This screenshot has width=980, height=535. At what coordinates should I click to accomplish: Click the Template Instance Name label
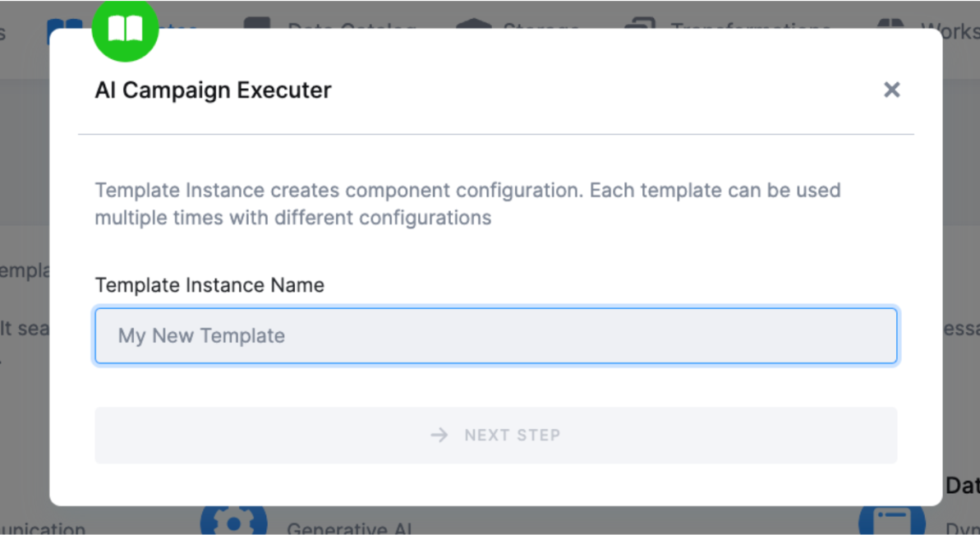209,285
